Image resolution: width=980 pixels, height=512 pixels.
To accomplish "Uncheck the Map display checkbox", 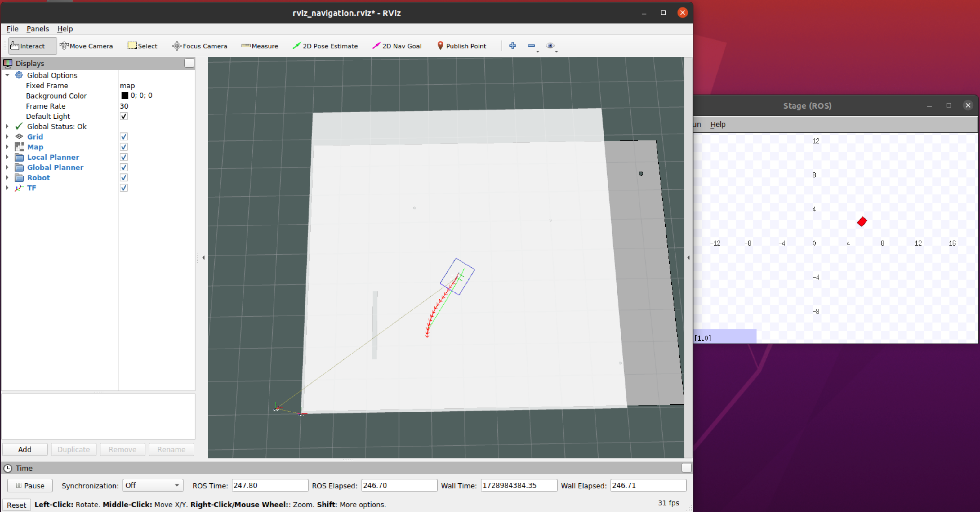I will pyautogui.click(x=124, y=147).
